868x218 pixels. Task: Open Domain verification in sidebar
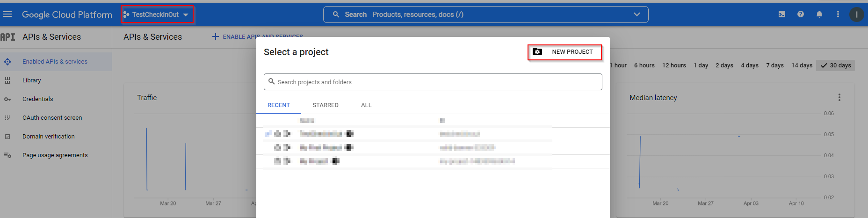point(48,137)
